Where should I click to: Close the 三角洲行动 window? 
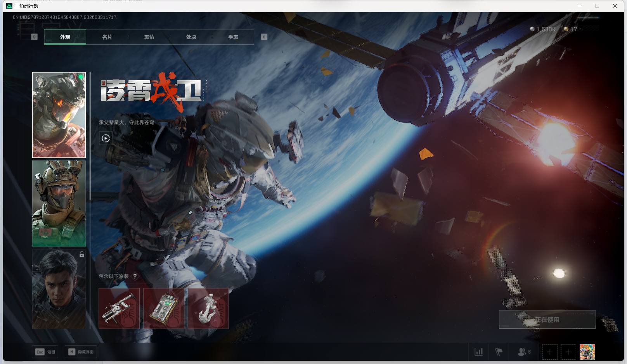point(615,6)
